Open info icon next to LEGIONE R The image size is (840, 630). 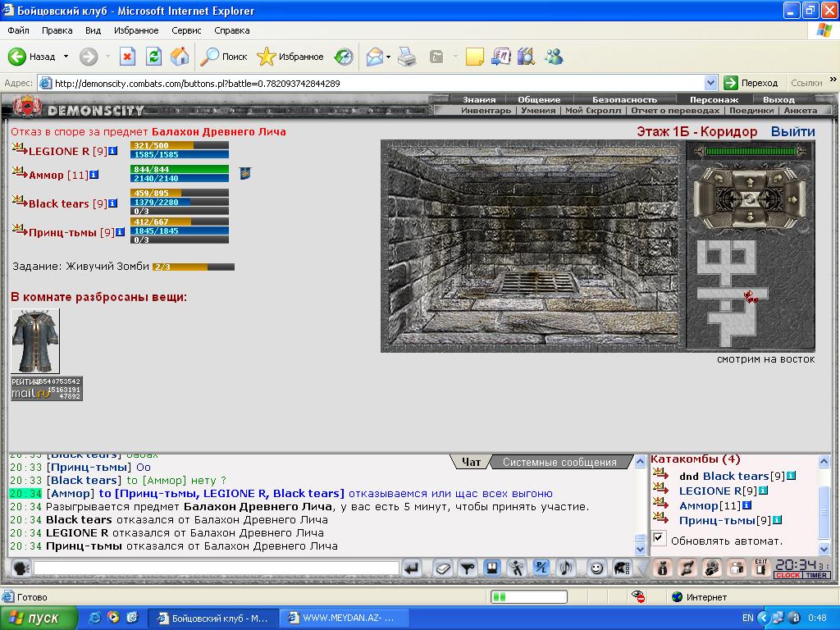click(x=113, y=151)
